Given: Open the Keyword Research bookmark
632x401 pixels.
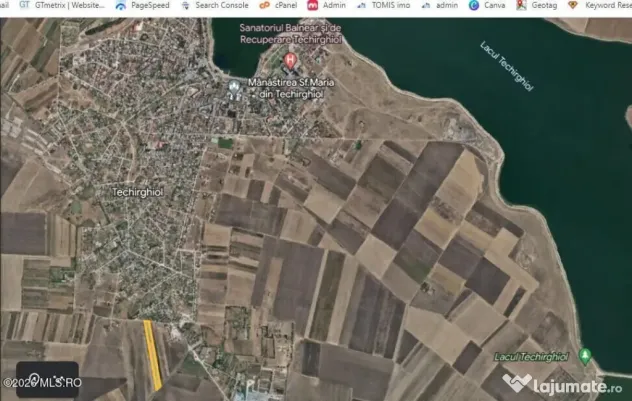Looking at the screenshot, I should click(599, 5).
